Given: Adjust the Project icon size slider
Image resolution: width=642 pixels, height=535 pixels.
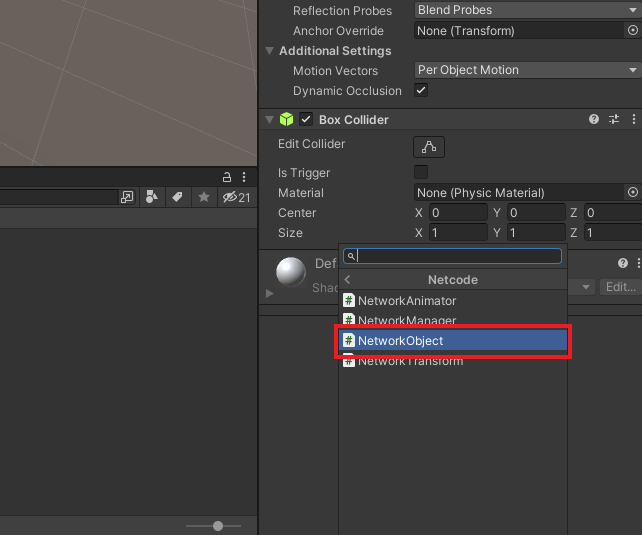Looking at the screenshot, I should 217,526.
